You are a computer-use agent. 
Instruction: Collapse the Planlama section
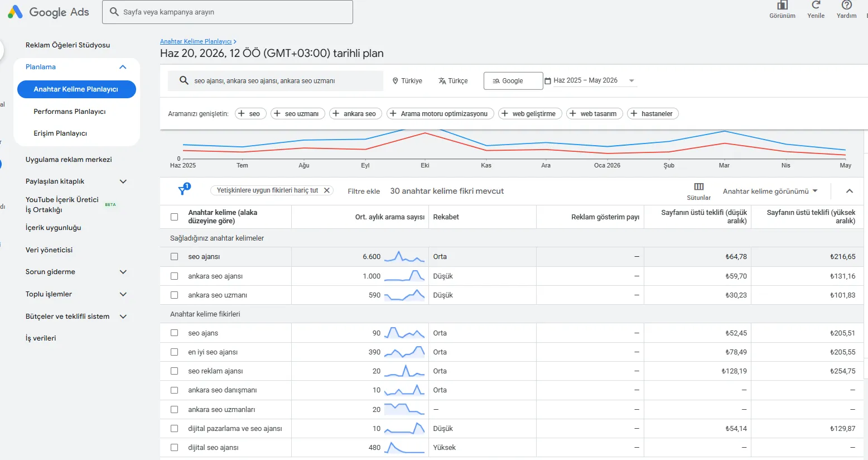(123, 67)
